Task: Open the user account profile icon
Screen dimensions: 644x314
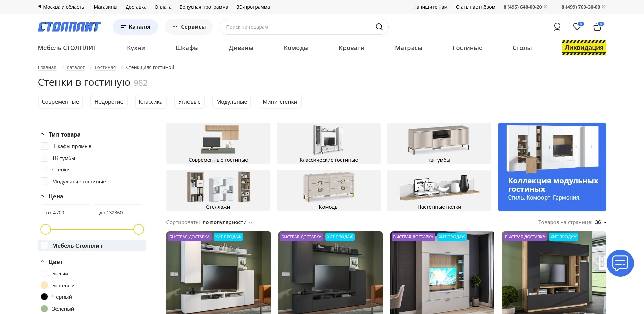Action: (x=557, y=27)
